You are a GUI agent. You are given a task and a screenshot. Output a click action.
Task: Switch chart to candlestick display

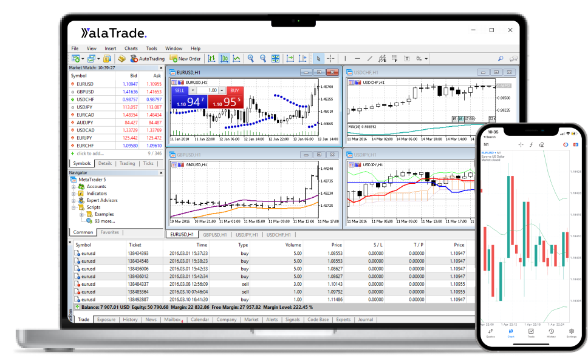[x=225, y=58]
